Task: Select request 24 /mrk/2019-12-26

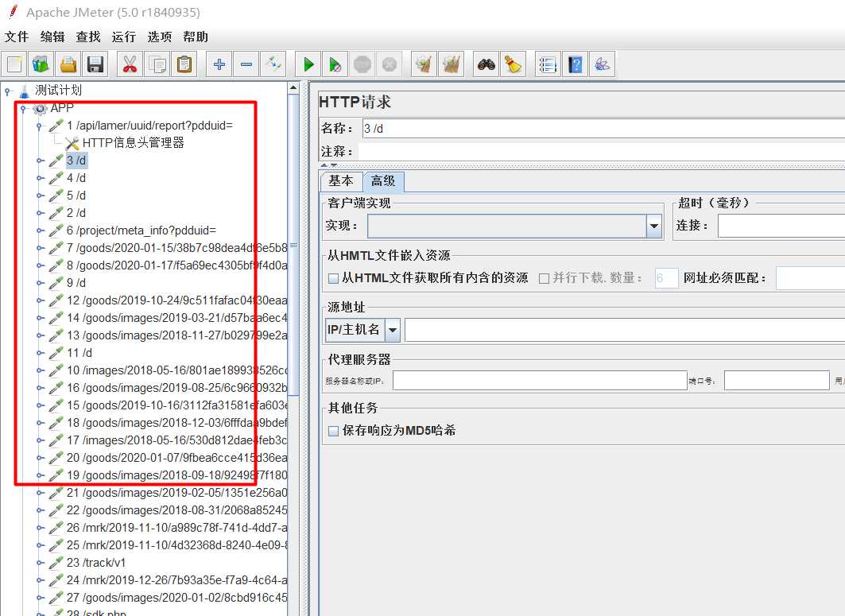Action: pos(176,580)
